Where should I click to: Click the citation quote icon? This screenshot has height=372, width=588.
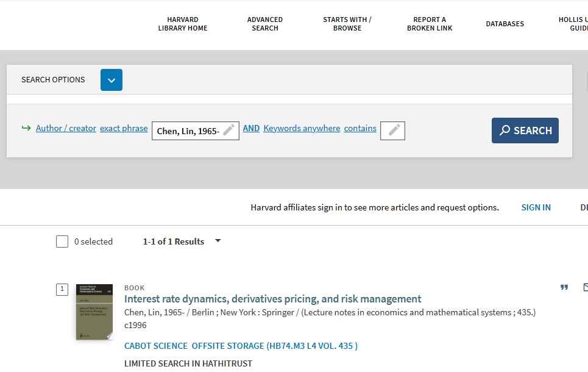tap(564, 288)
